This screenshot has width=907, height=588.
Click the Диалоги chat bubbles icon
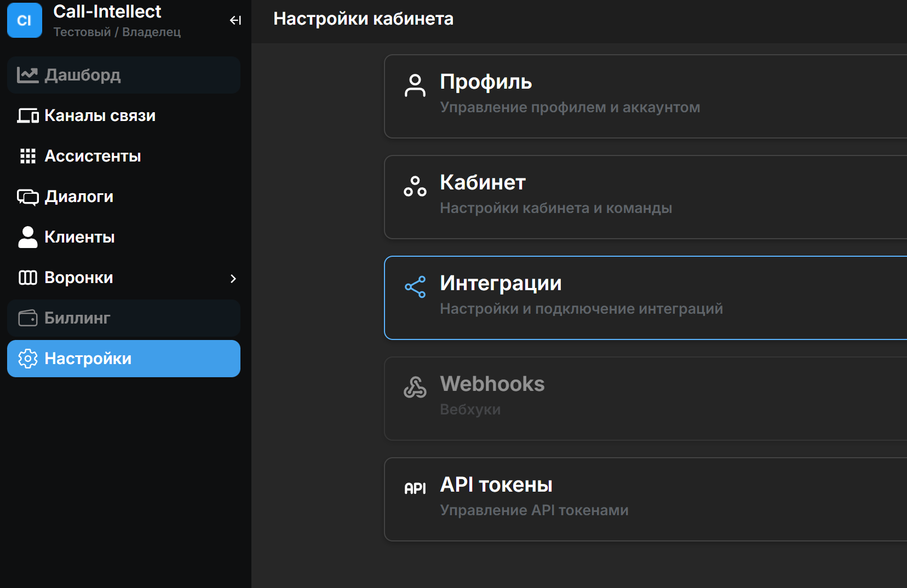pyautogui.click(x=27, y=197)
